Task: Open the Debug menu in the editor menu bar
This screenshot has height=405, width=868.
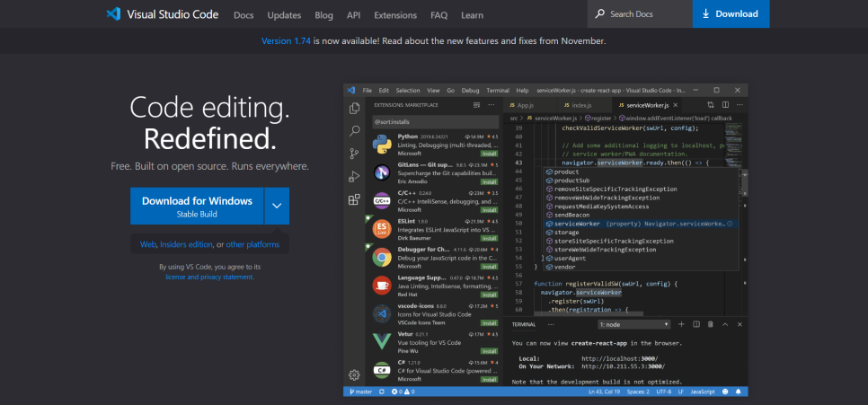Action: click(x=471, y=90)
